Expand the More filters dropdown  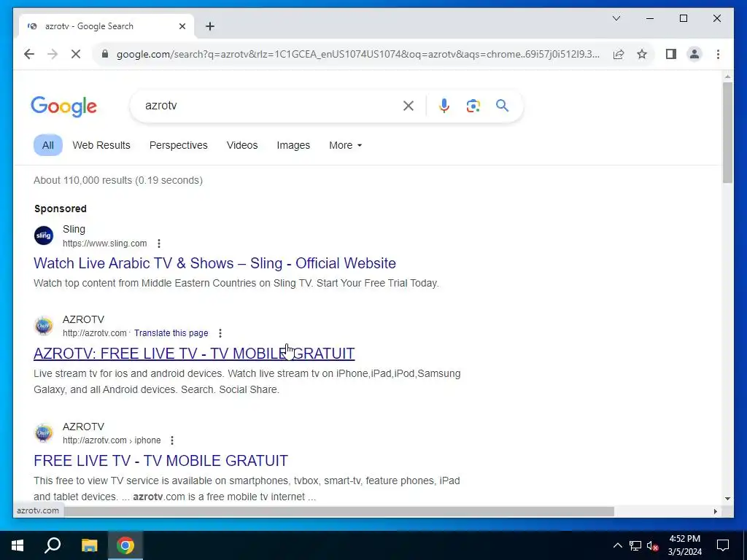tap(345, 145)
